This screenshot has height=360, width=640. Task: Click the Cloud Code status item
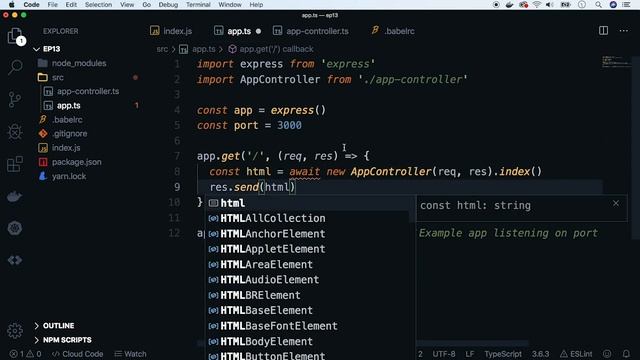coord(78,354)
